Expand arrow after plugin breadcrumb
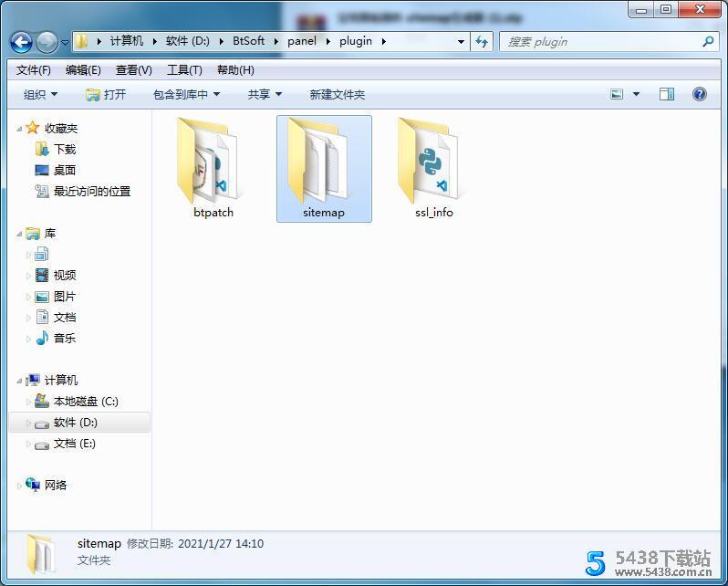 coord(384,41)
